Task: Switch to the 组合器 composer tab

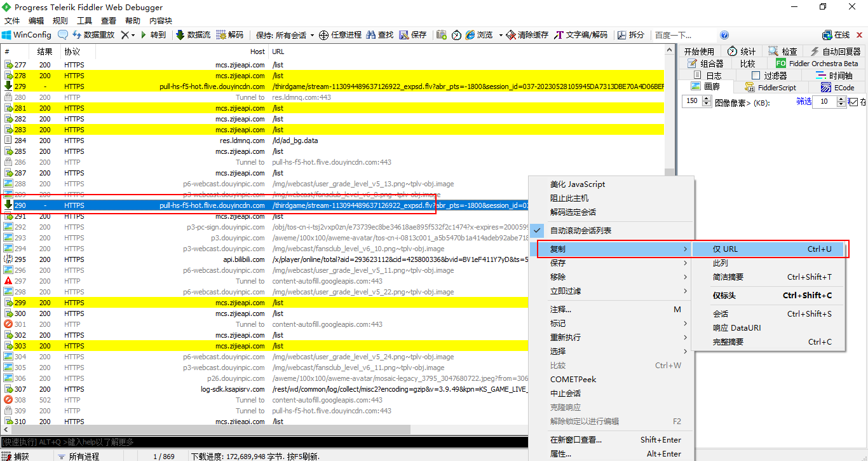Action: (x=706, y=64)
